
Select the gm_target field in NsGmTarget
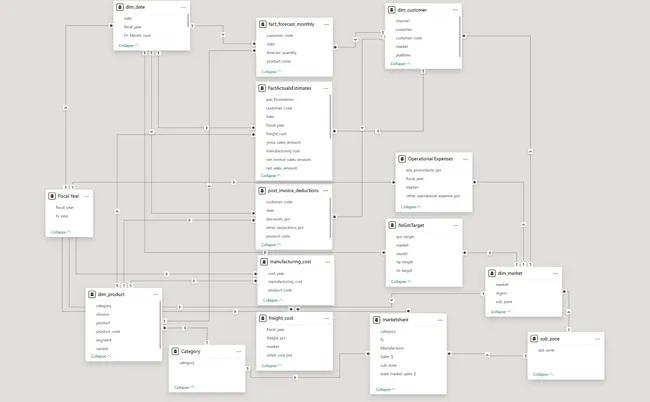pos(406,237)
